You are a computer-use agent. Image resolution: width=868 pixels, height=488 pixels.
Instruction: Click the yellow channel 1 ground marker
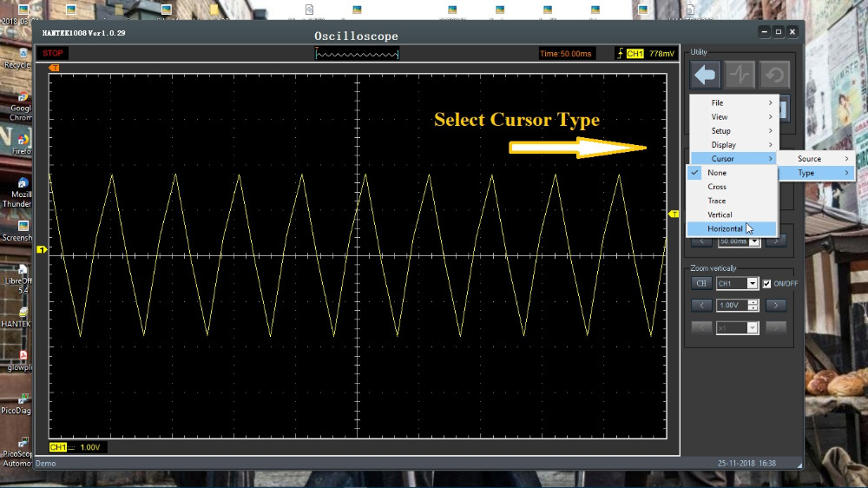40,250
